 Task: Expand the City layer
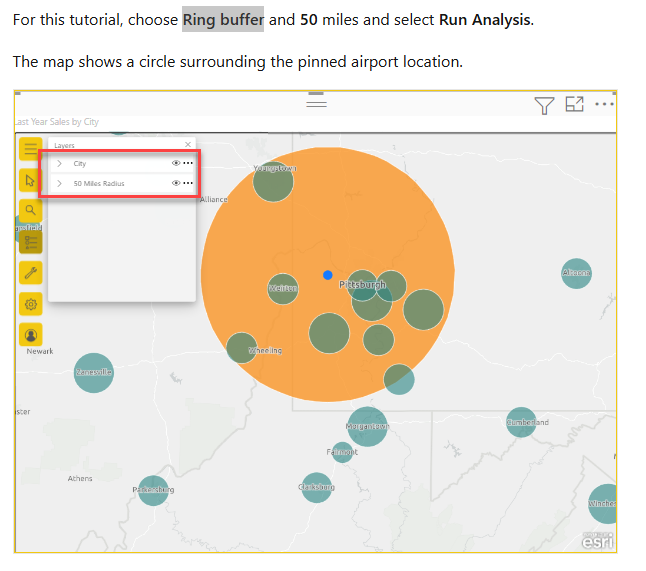pyautogui.click(x=59, y=164)
